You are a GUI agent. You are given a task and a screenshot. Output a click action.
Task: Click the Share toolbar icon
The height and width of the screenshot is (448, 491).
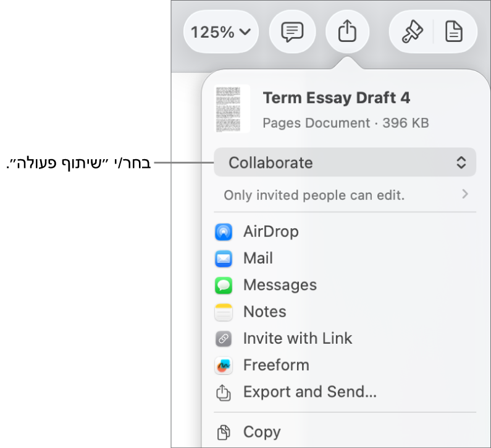click(x=347, y=31)
